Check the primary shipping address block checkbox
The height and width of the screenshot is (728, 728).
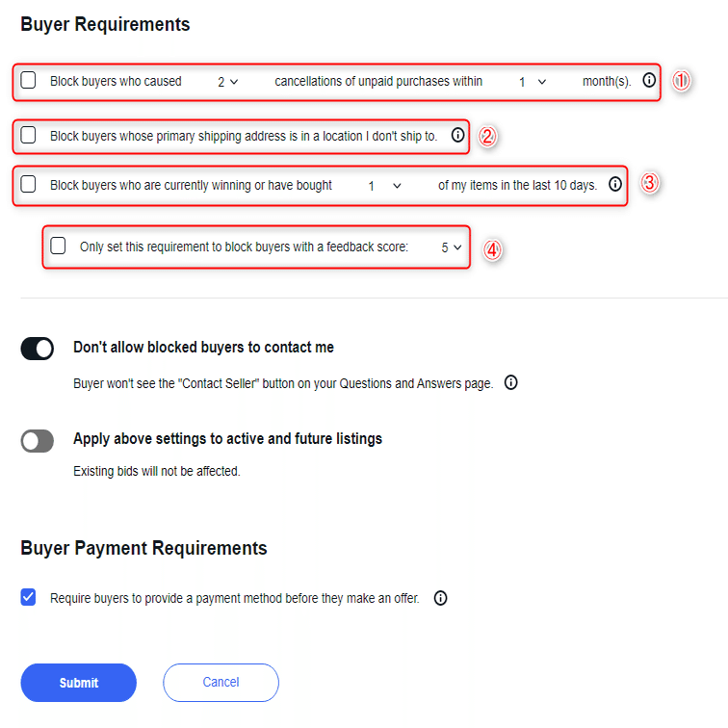(28, 135)
